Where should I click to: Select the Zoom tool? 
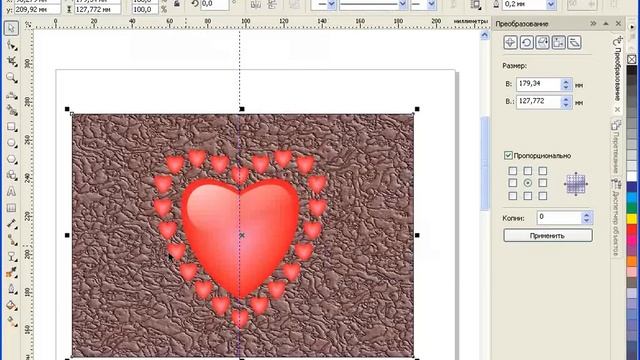pos(11,78)
